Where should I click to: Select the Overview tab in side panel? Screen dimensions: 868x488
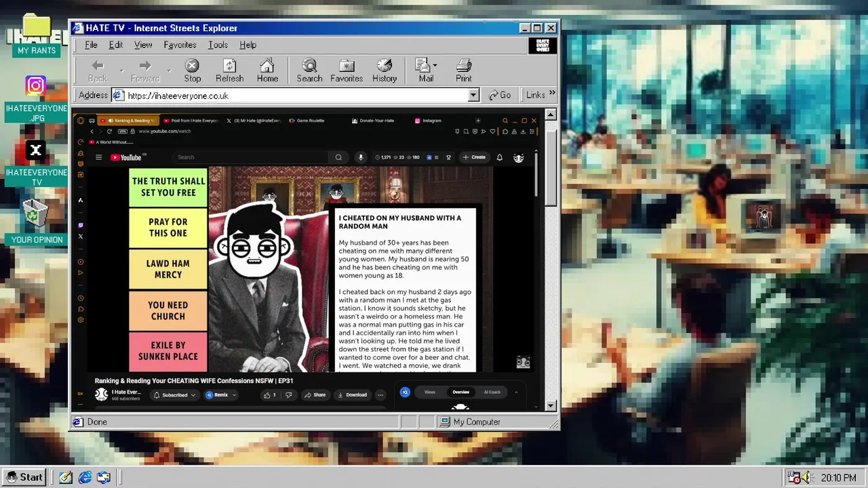(460, 392)
